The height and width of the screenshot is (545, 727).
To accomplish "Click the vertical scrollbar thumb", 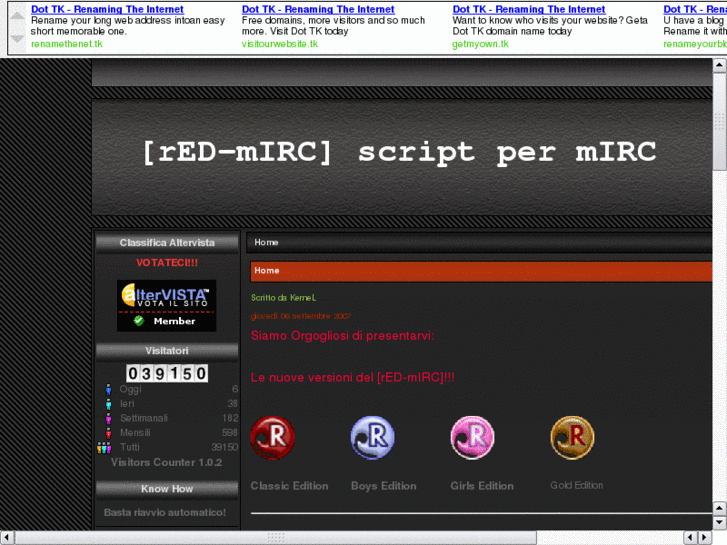I will pyautogui.click(x=719, y=122).
